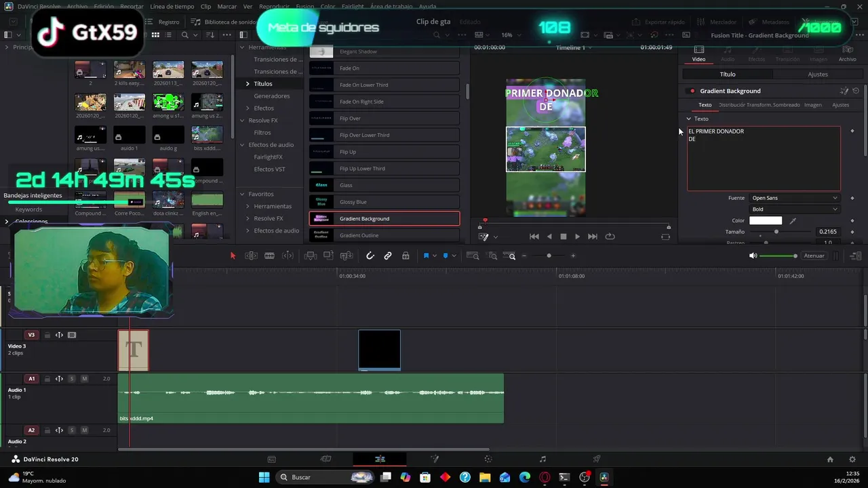Toggle the Position lock padlock icon
The image size is (868, 488).
(406, 256)
